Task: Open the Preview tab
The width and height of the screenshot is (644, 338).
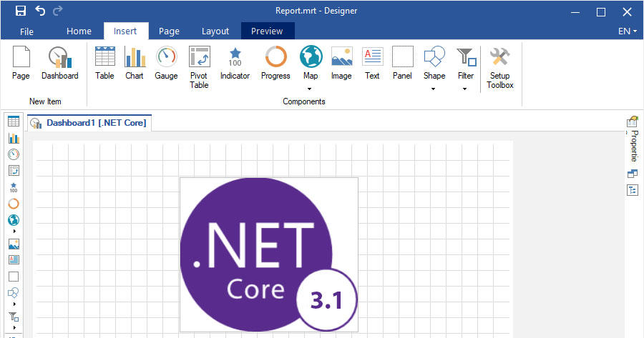Action: coord(267,31)
